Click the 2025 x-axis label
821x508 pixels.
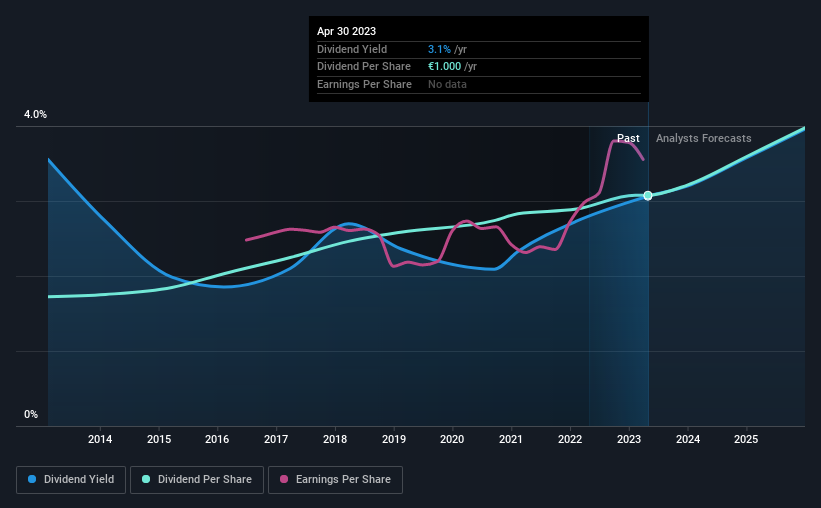pyautogui.click(x=746, y=439)
